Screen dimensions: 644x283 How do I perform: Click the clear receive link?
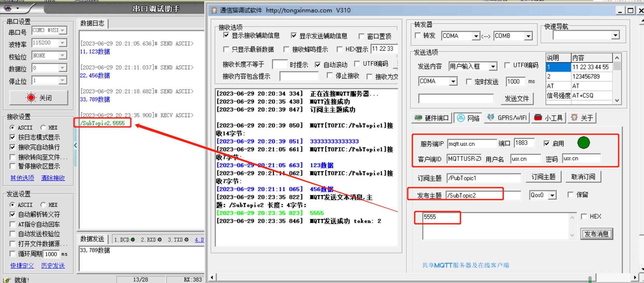pos(53,178)
